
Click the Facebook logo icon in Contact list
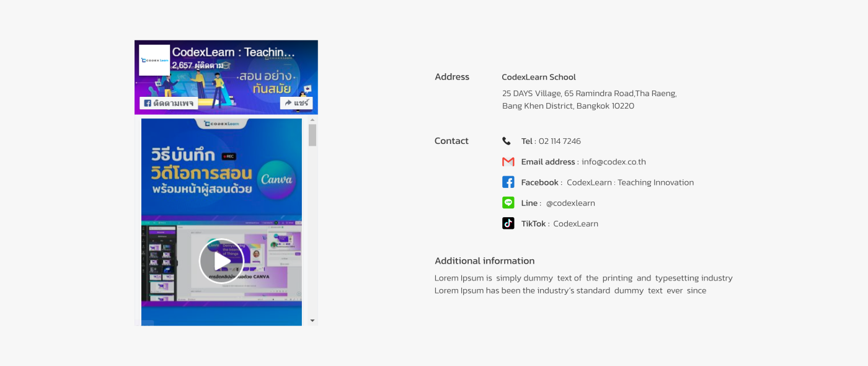508,182
